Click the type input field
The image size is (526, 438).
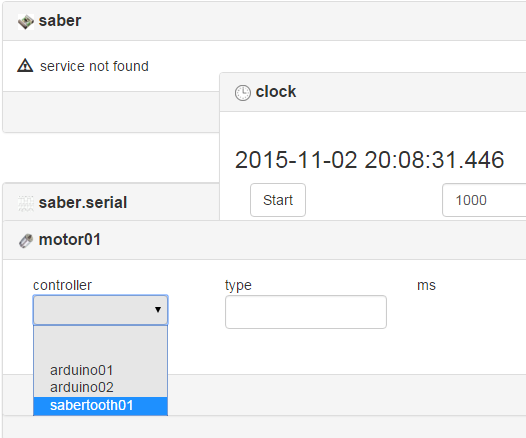[x=306, y=312]
